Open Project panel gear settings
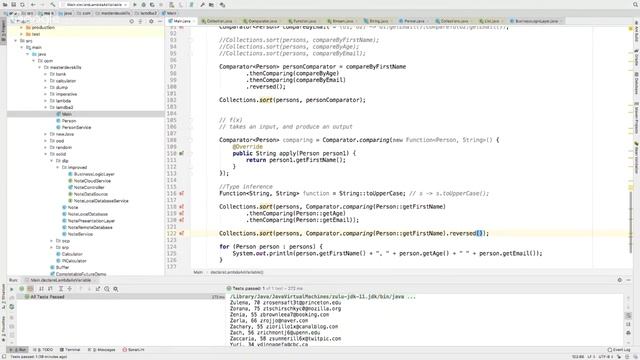640x360 pixels. pyautogui.click(x=151, y=21)
